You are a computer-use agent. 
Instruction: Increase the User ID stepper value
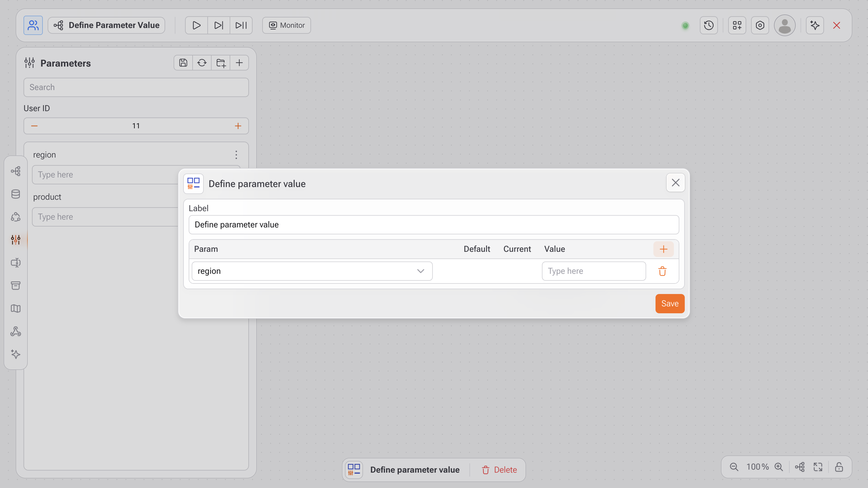tap(238, 126)
